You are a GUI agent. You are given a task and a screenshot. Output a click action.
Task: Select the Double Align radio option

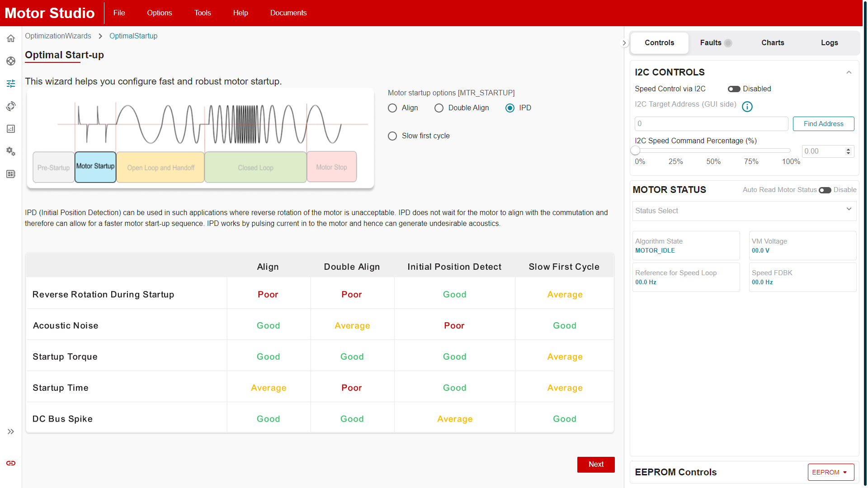[439, 108]
